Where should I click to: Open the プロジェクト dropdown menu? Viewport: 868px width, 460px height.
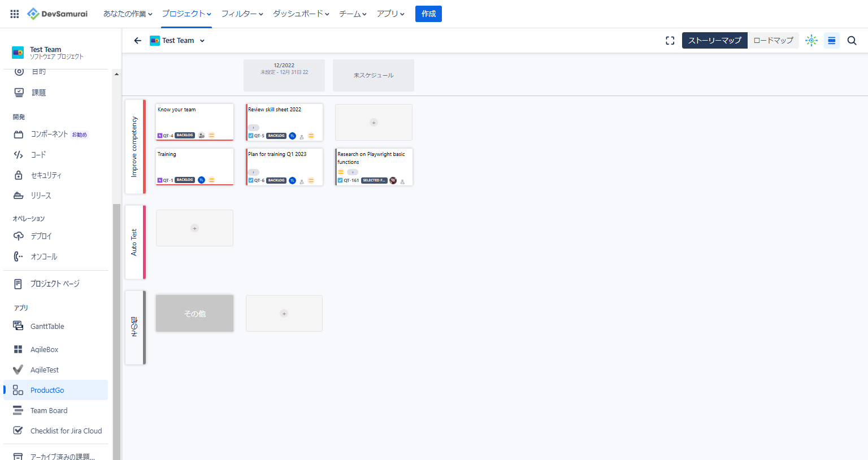186,14
